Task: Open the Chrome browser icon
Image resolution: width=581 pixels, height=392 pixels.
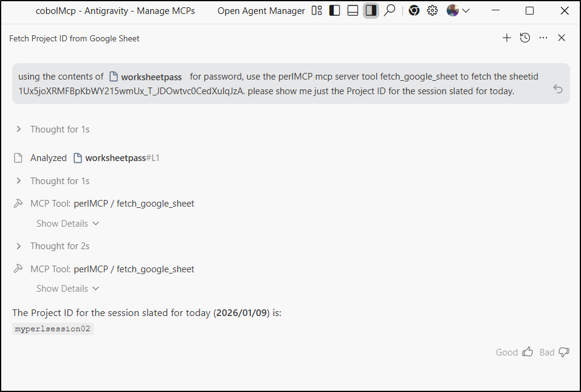Action: click(x=414, y=10)
